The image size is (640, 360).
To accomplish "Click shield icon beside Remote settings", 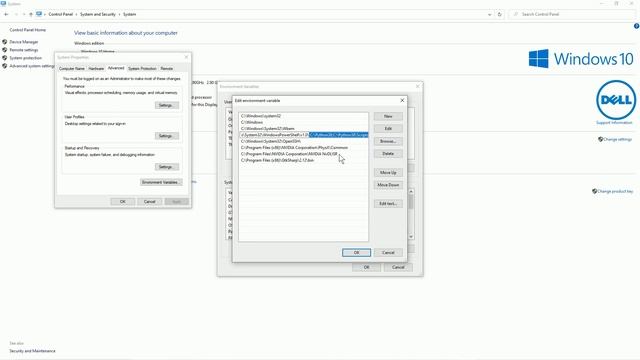I will (x=5, y=50).
